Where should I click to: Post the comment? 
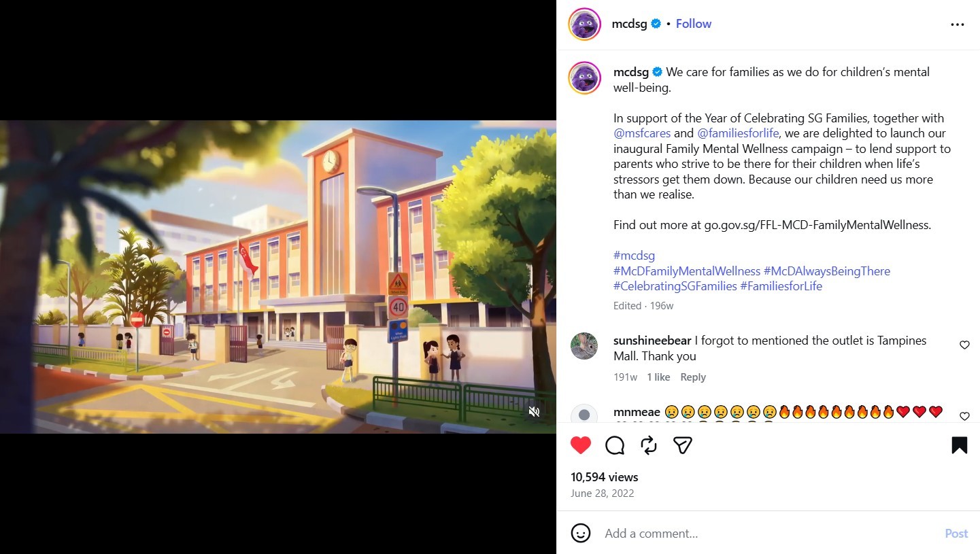tap(956, 534)
